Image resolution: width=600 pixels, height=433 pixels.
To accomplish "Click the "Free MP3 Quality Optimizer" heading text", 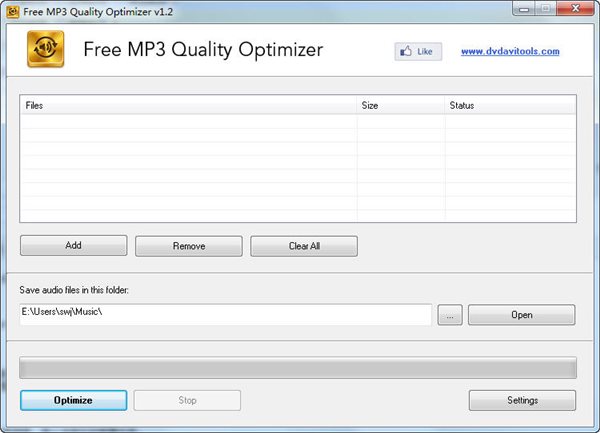I will 203,50.
